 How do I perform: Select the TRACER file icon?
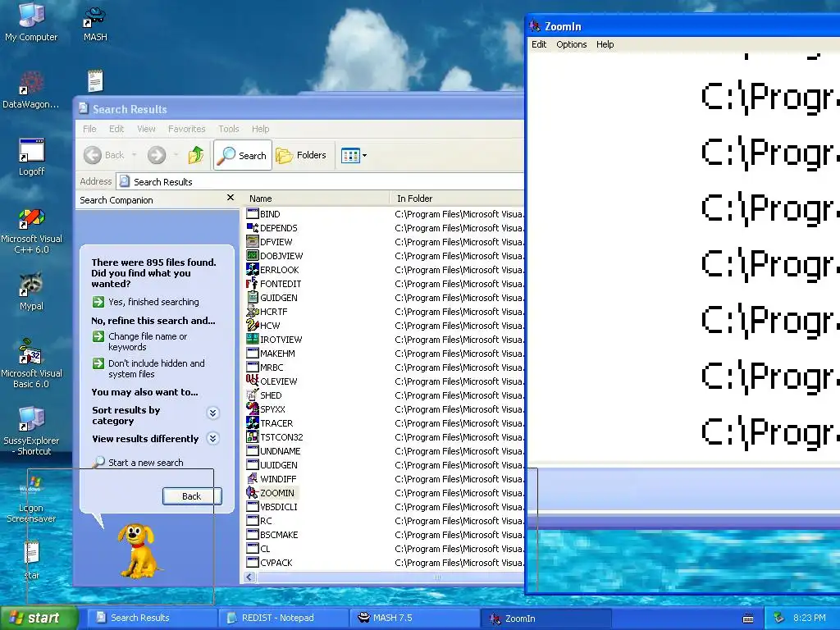click(x=253, y=422)
